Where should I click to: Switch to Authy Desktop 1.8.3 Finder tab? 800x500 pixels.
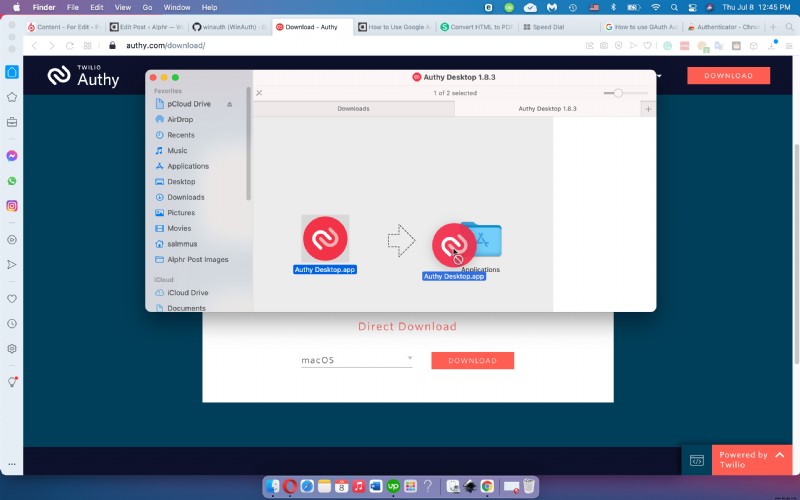point(547,109)
